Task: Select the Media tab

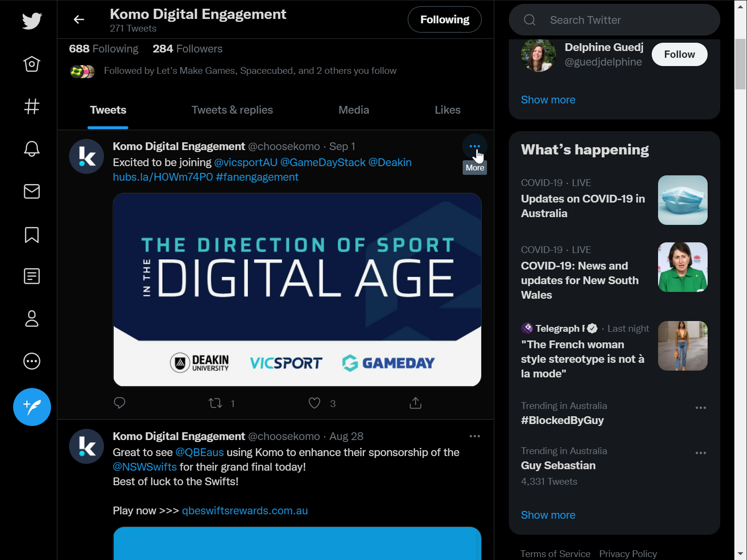Action: click(x=353, y=110)
